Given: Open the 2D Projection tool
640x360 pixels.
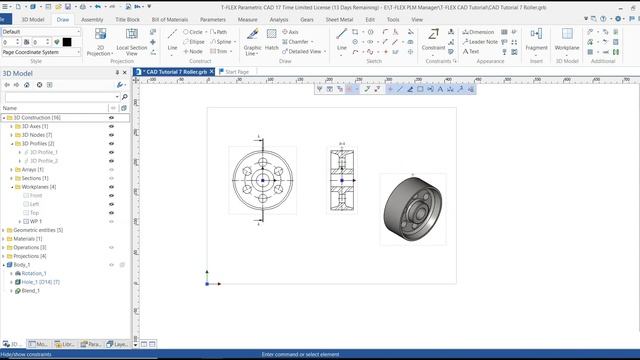Looking at the screenshot, I should coord(100,41).
